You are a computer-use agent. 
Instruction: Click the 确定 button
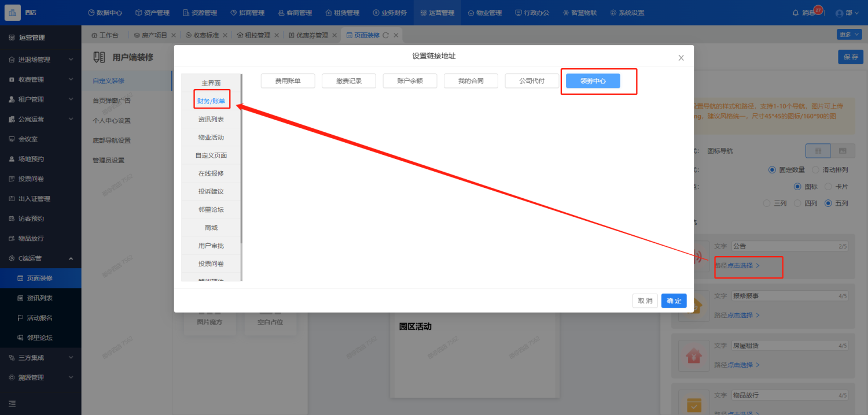(674, 301)
